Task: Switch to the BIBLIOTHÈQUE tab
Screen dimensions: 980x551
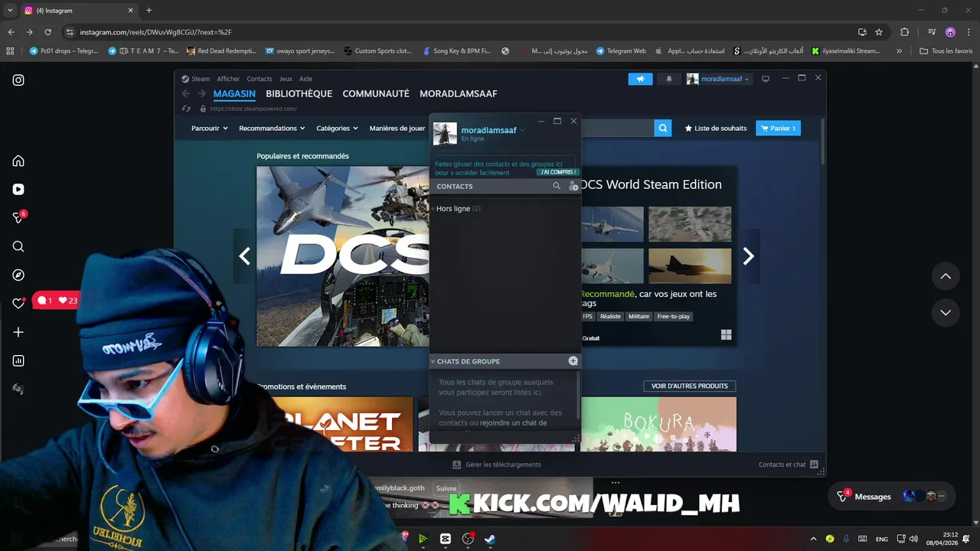Action: click(299, 93)
